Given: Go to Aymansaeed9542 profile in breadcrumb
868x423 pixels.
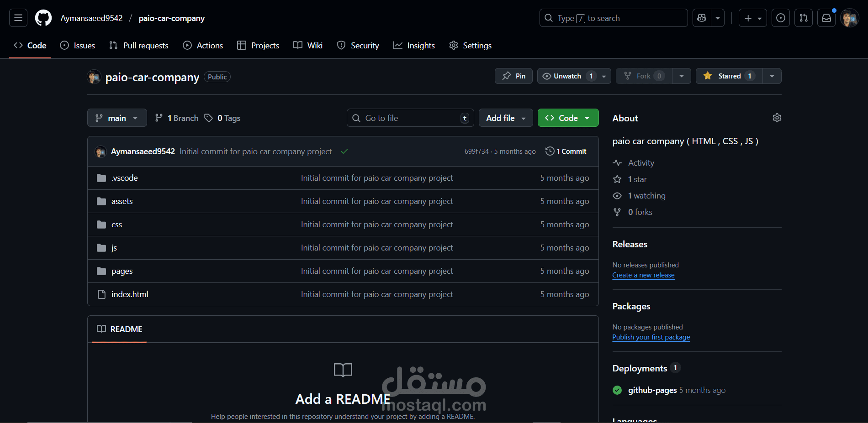Looking at the screenshot, I should (x=92, y=18).
